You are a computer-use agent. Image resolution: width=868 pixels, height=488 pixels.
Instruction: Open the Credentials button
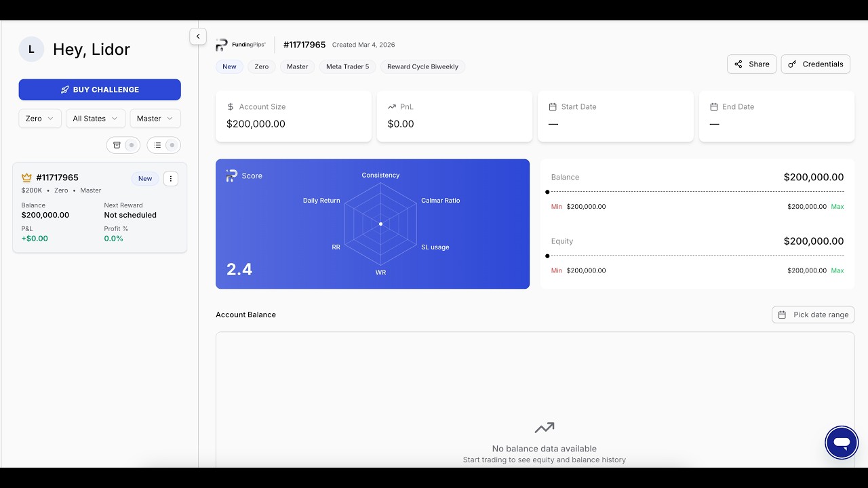(816, 64)
